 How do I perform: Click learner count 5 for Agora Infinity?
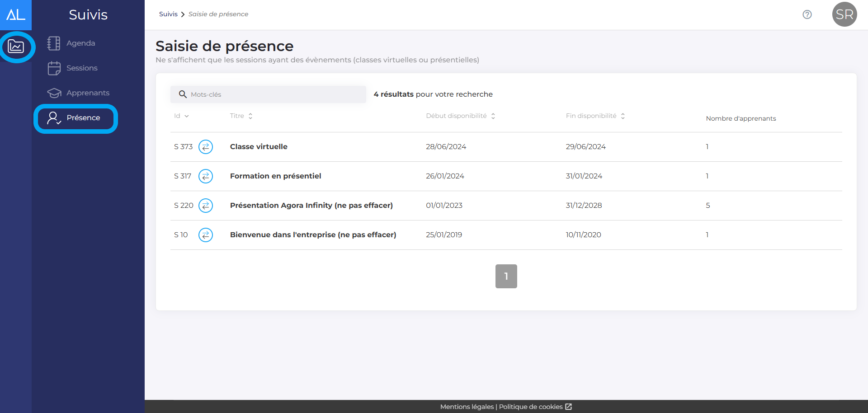pyautogui.click(x=708, y=205)
